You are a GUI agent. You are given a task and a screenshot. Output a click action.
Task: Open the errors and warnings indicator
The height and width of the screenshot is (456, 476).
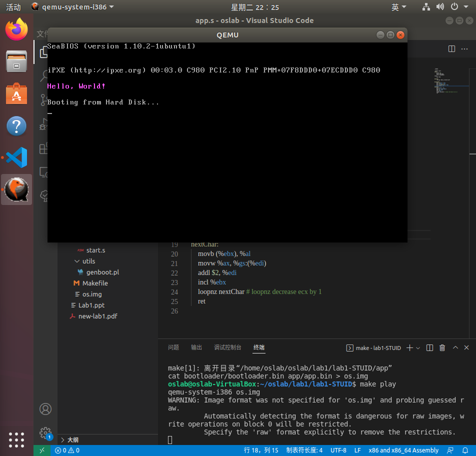pyautogui.click(x=67, y=450)
